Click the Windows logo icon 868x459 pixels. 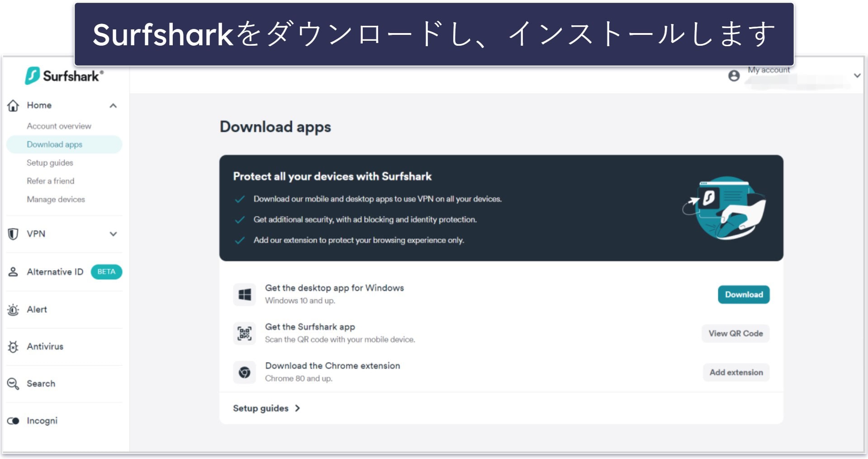[245, 295]
